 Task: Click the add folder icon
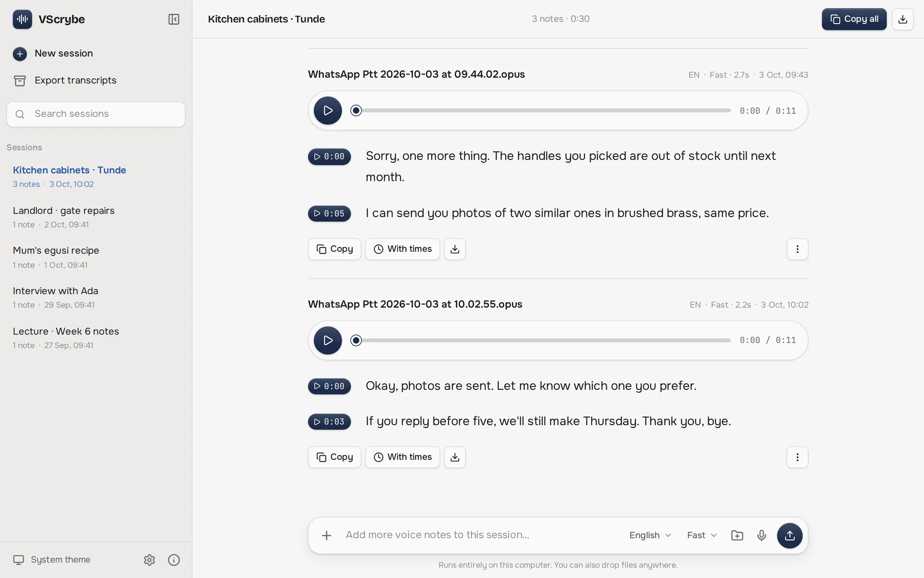click(x=737, y=535)
